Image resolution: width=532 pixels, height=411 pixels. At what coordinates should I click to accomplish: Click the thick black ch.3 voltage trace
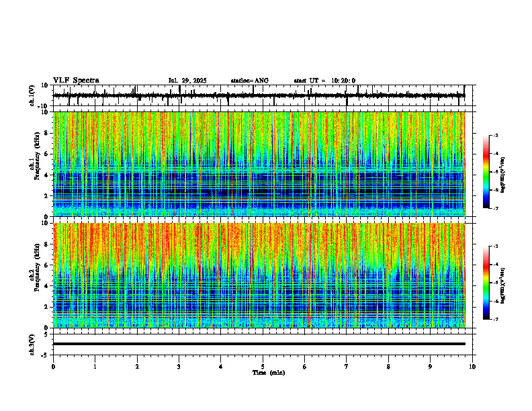point(259,344)
